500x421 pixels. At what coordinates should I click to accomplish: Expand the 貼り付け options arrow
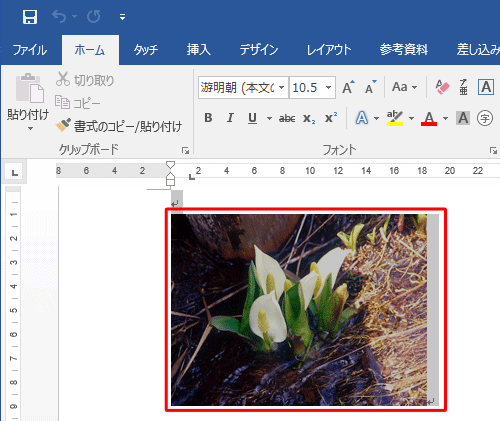(x=30, y=128)
